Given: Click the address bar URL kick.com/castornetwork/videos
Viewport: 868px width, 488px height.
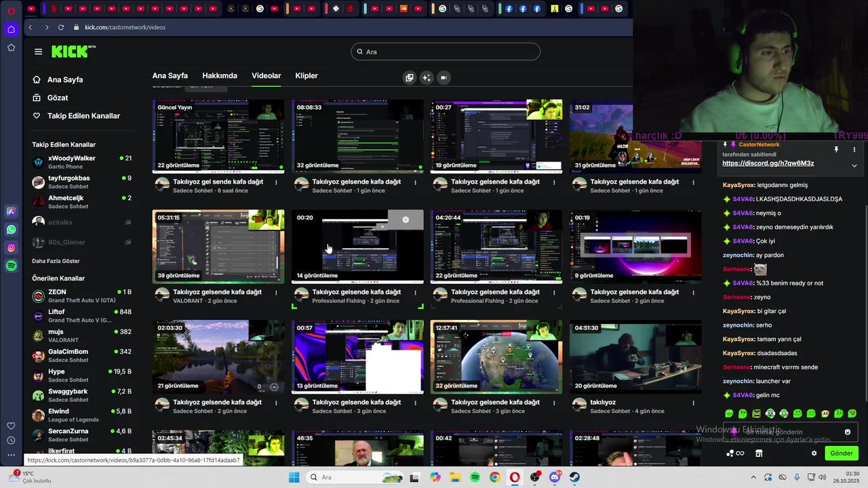Looking at the screenshot, I should pos(125,27).
